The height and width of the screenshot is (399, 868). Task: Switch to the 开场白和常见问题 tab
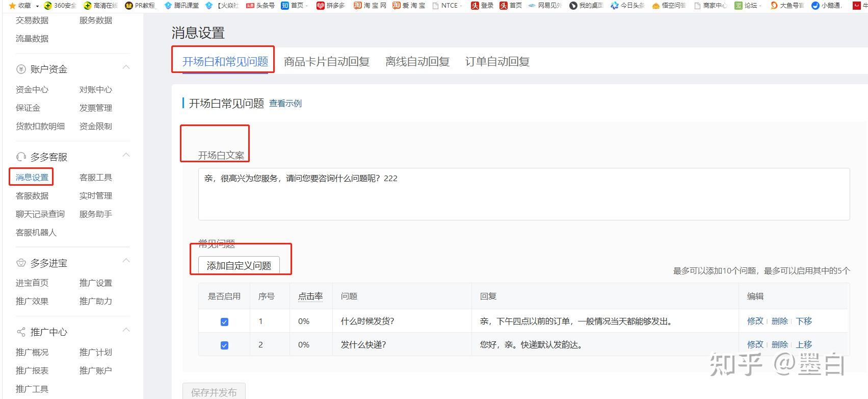coord(225,62)
